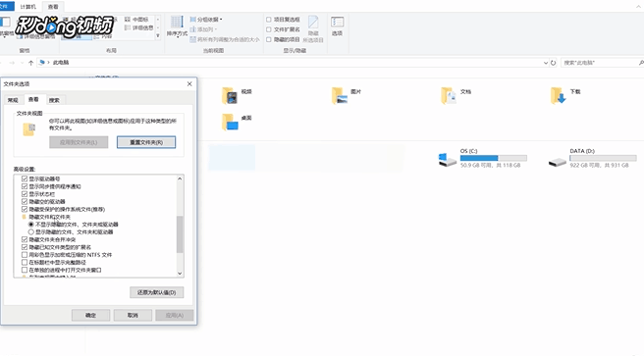The width and height of the screenshot is (644, 356).
Task: Click the 应用(A) button
Action: point(174,315)
